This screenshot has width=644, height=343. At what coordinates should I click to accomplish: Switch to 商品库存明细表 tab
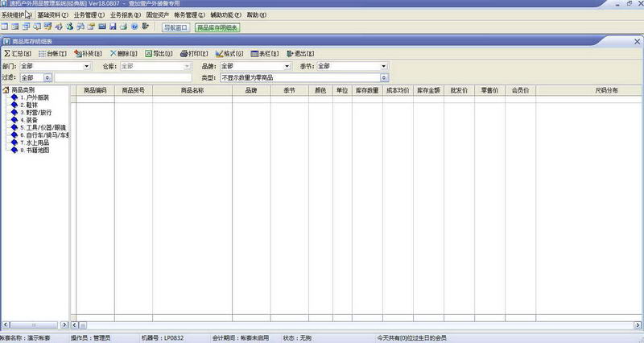[x=217, y=27]
